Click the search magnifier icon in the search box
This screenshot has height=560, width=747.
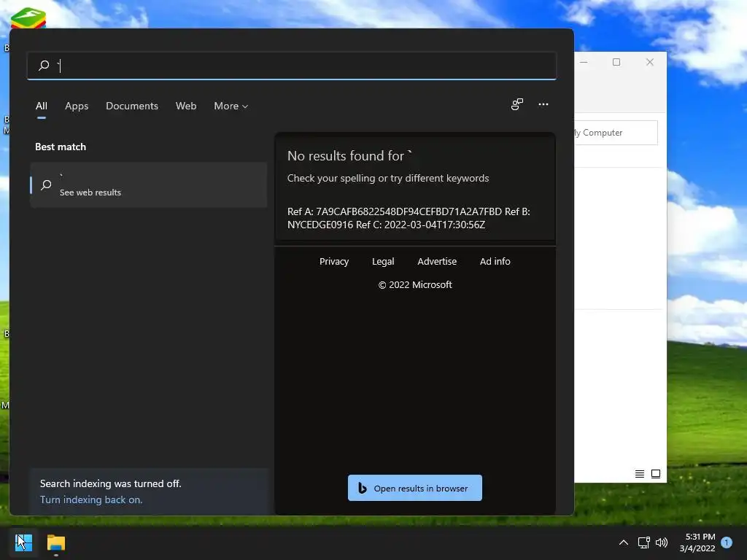(44, 65)
